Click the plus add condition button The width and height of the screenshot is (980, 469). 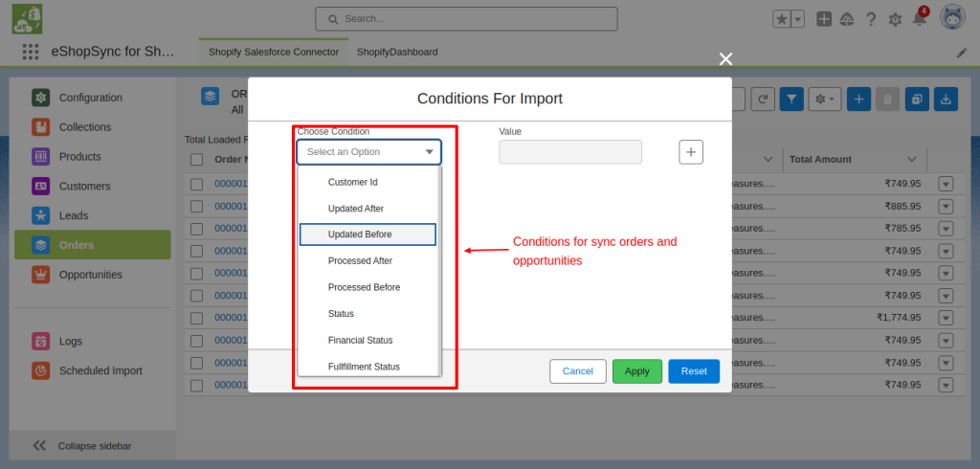pyautogui.click(x=691, y=152)
